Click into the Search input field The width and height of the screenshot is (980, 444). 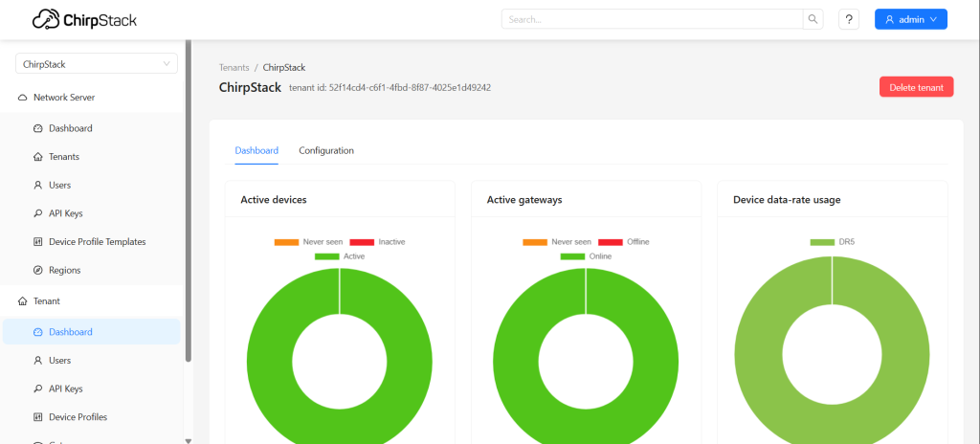click(651, 19)
